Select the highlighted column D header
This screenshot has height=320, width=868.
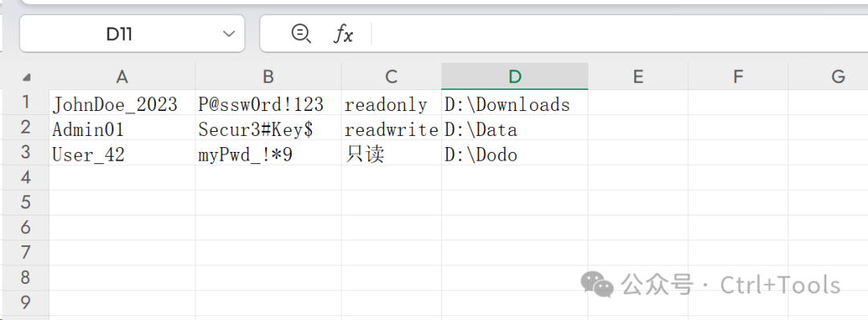coord(515,76)
